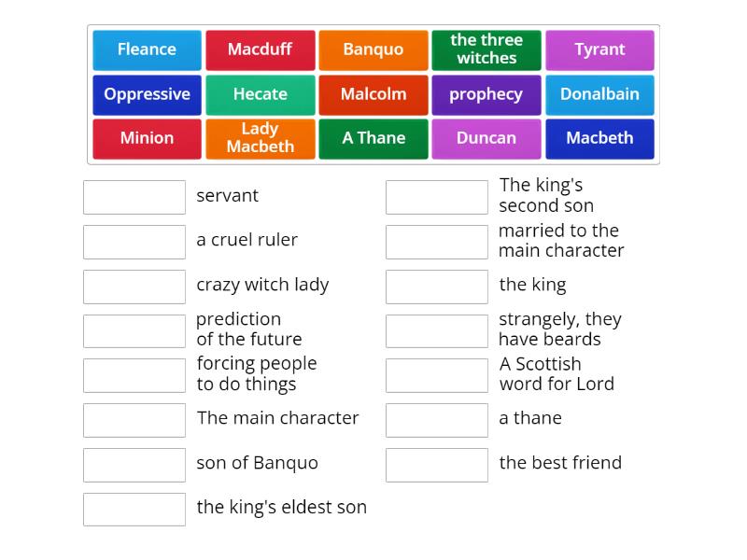Select the Macduff tile
The height and width of the screenshot is (560, 747).
coord(260,49)
